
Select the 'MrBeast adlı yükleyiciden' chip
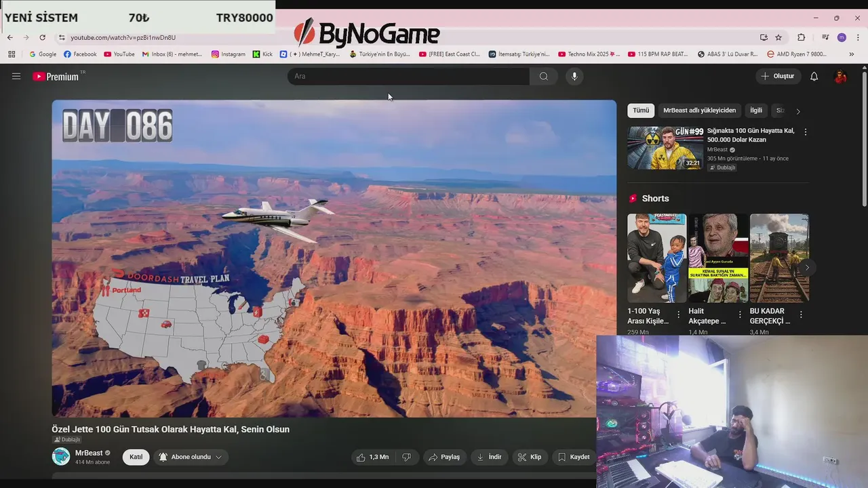(x=699, y=110)
